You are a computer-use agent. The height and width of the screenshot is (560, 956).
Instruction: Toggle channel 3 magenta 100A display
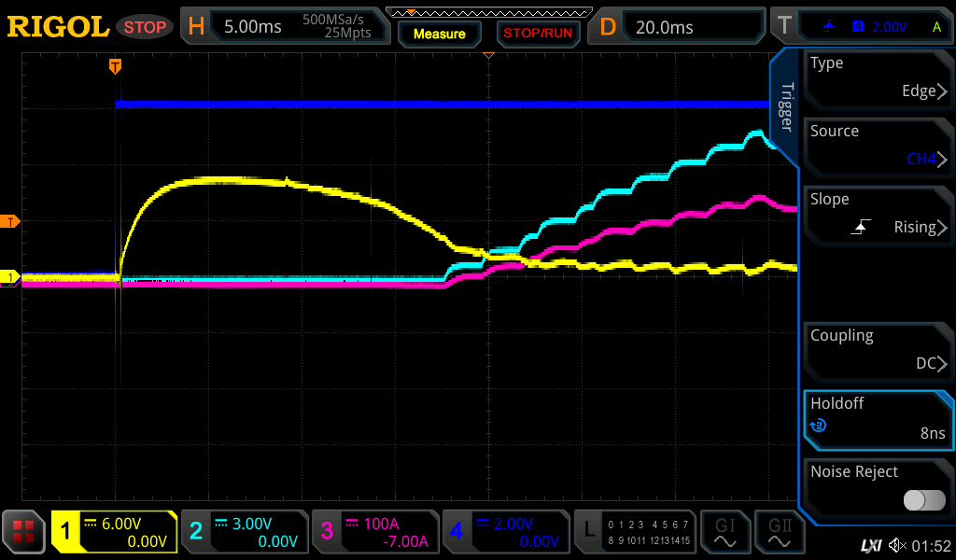pyautogui.click(x=374, y=532)
